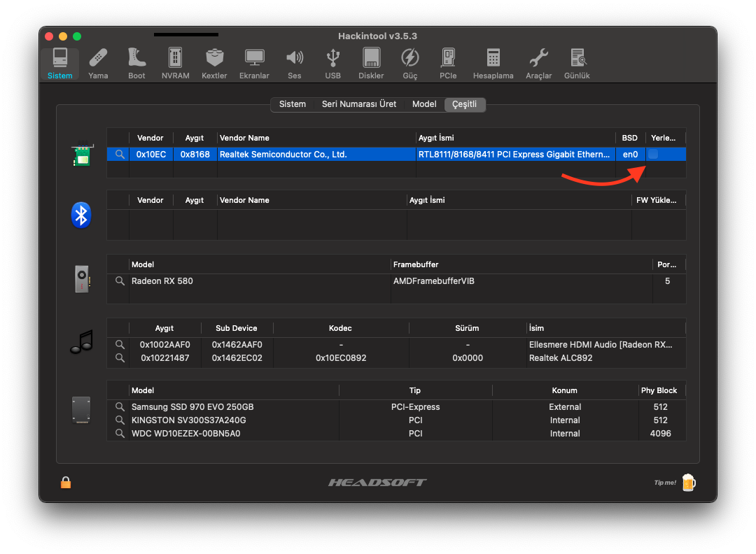Click the lock icon at bottom left
Screen dimensions: 756x554
(66, 482)
